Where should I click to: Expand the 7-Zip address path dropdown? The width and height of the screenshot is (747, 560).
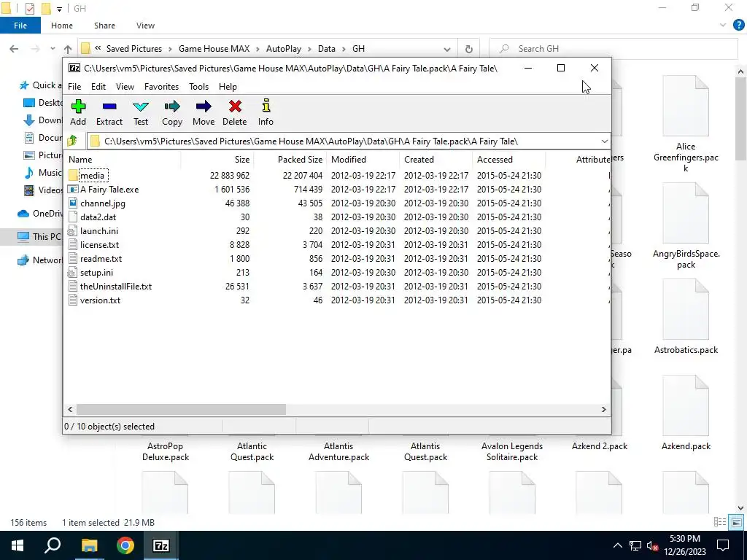604,141
